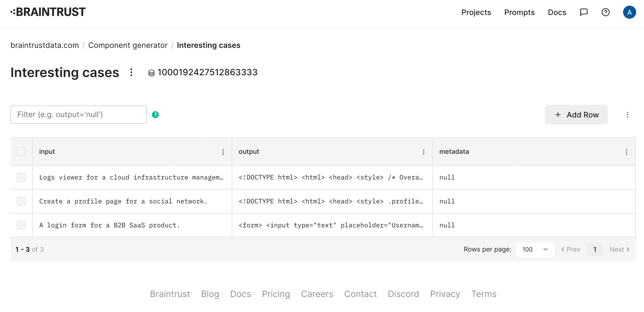Image resolution: width=644 pixels, height=312 pixels.
Task: Toggle checkbox on first data row
Action: pos(21,177)
